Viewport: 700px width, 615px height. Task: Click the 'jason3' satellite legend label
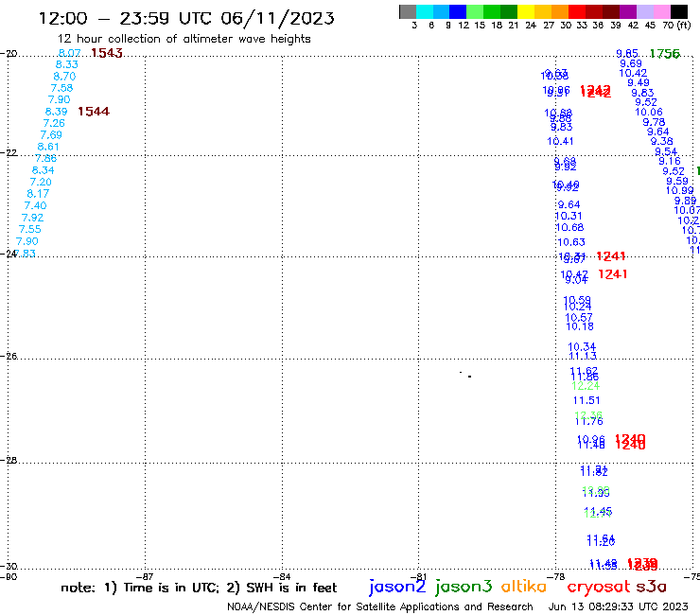(x=463, y=587)
